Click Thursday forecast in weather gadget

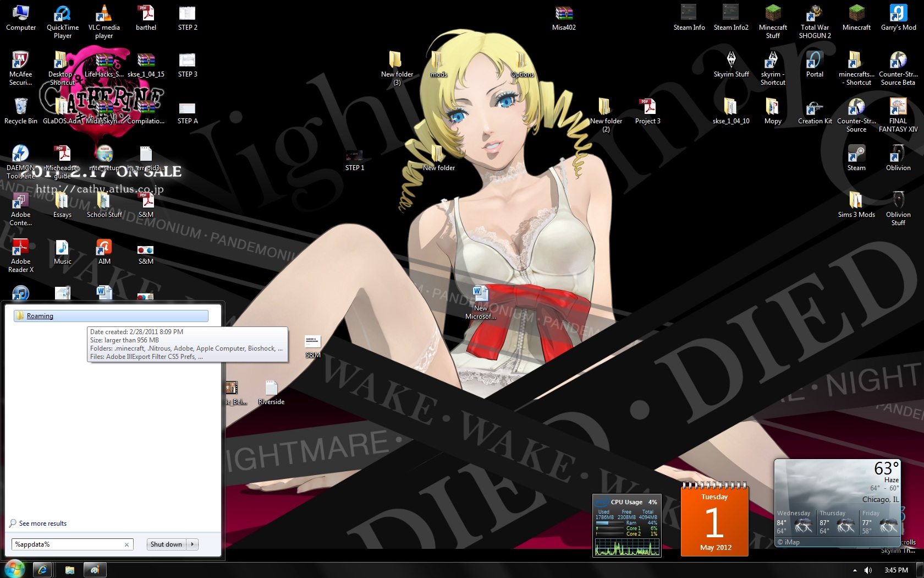pos(838,522)
